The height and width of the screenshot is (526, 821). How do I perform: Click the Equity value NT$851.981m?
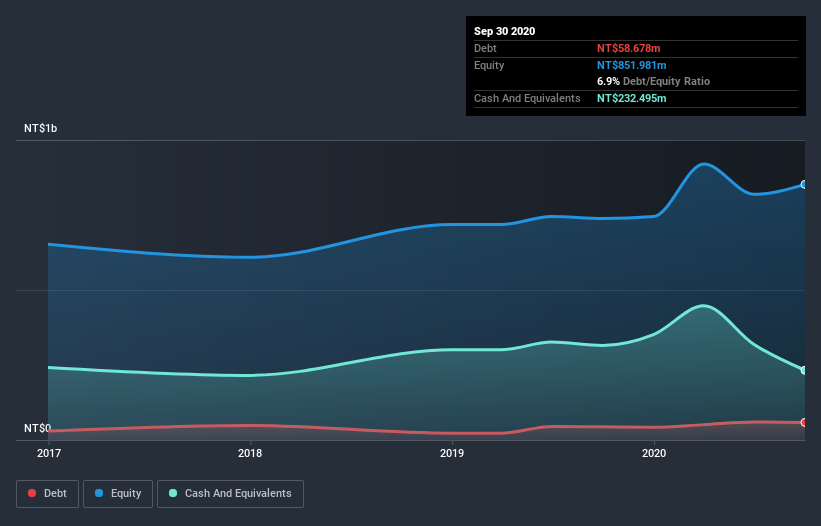pos(631,65)
